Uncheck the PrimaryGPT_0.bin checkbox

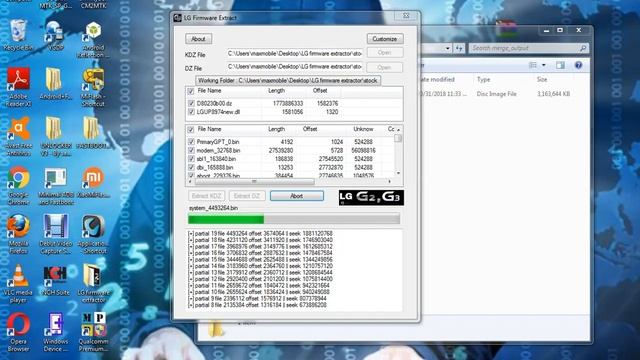click(191, 142)
